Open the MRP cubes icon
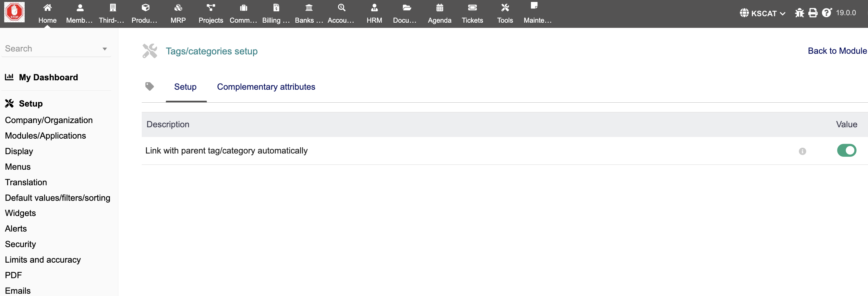 (x=178, y=7)
